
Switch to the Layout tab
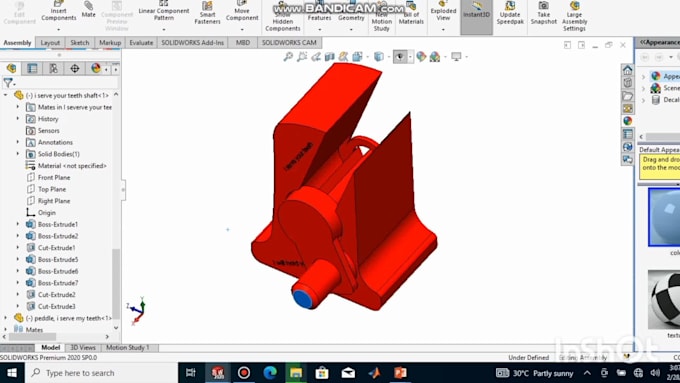tap(50, 43)
